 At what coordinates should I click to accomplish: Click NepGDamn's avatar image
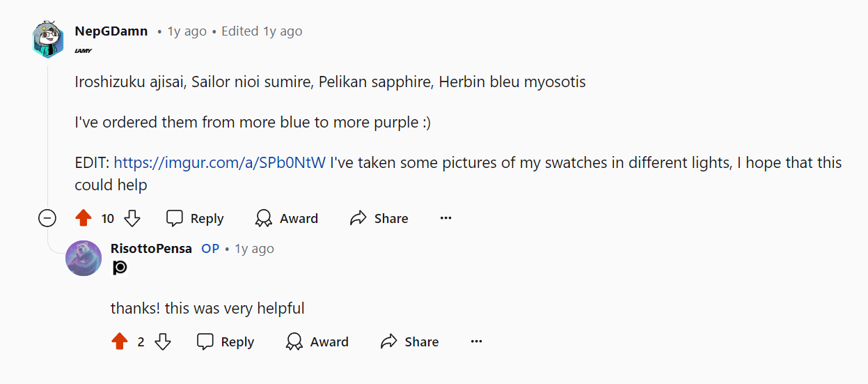click(48, 40)
